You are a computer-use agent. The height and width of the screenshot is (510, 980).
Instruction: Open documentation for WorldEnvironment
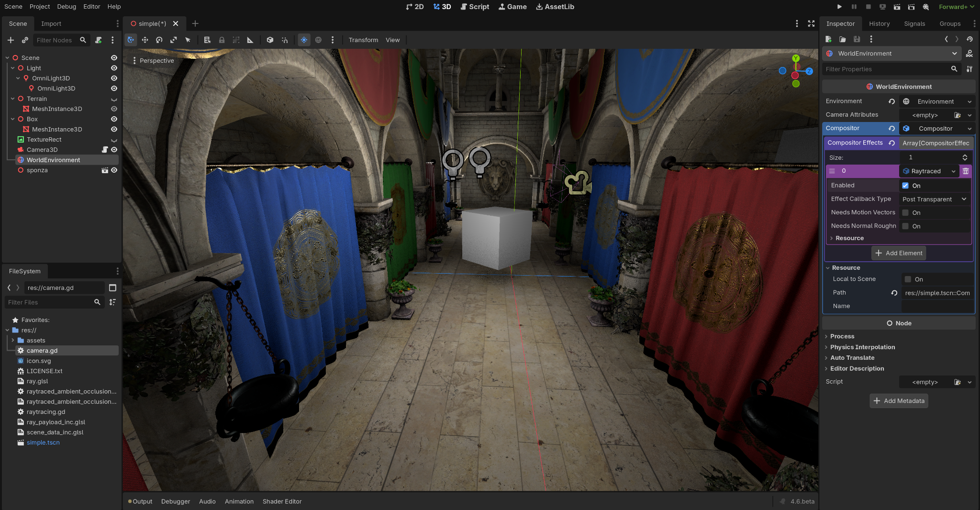coord(969,54)
